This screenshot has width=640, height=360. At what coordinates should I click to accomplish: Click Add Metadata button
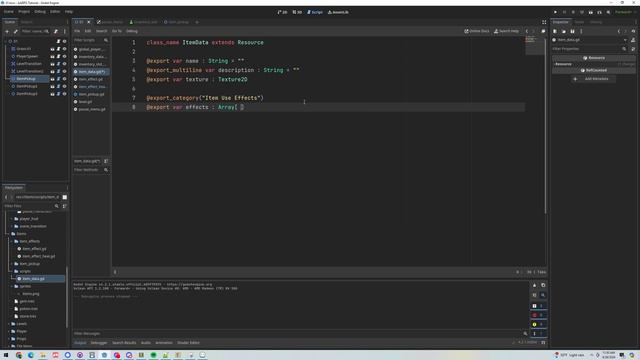coord(594,79)
